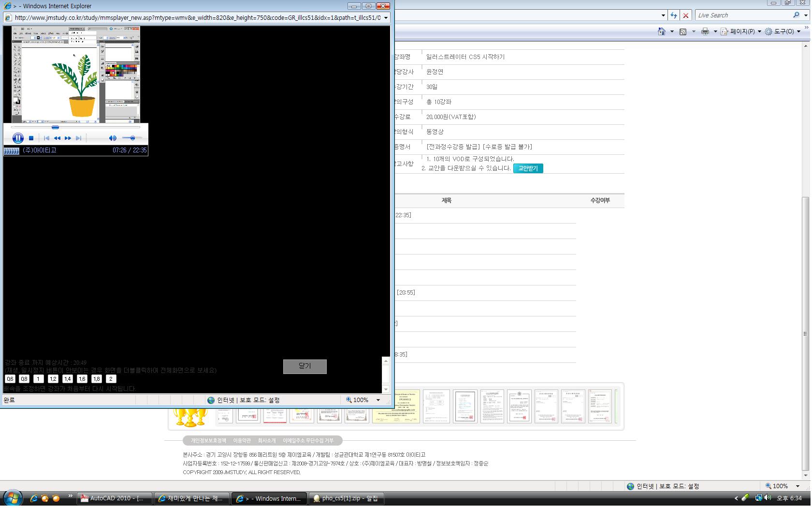Click the 수강여부 column header
812x508 pixels.
coord(600,200)
